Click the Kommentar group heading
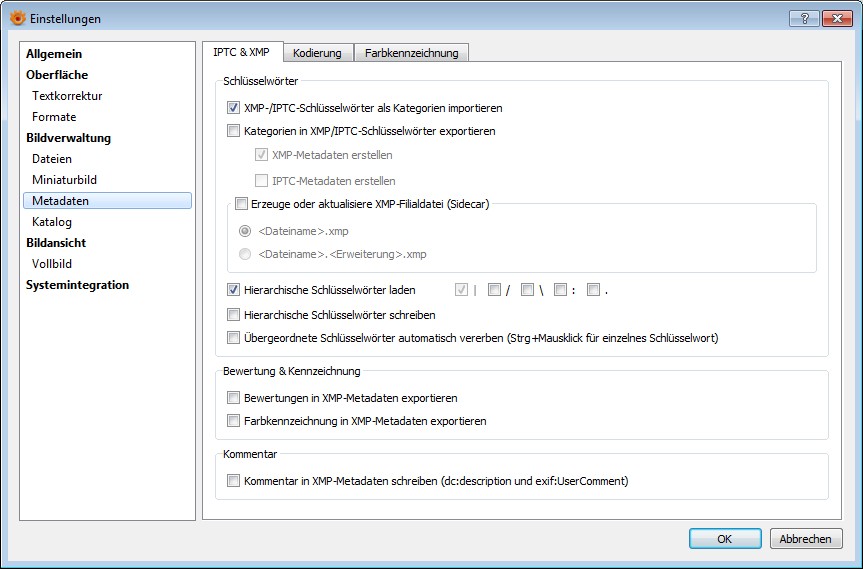Screen dimensions: 863x569 [250, 454]
